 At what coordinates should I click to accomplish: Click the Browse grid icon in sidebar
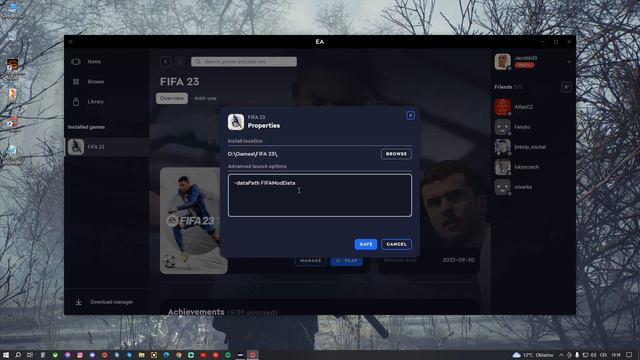[76, 82]
